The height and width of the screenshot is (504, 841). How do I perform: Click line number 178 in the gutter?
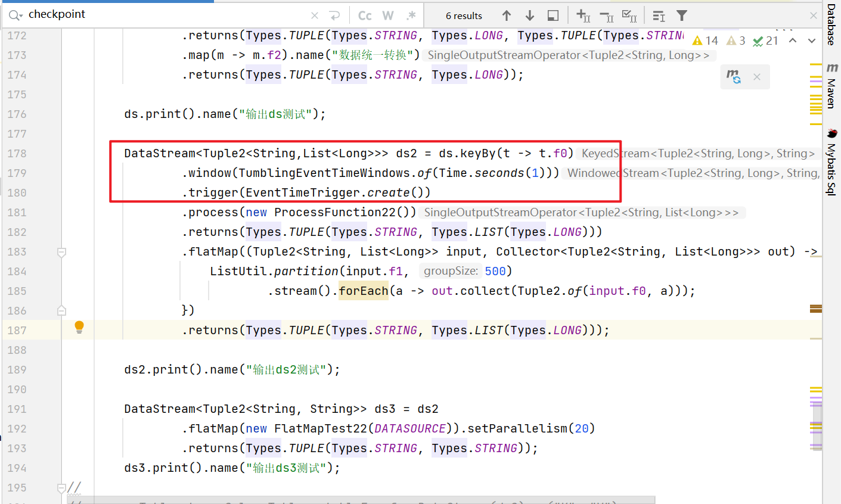(17, 153)
